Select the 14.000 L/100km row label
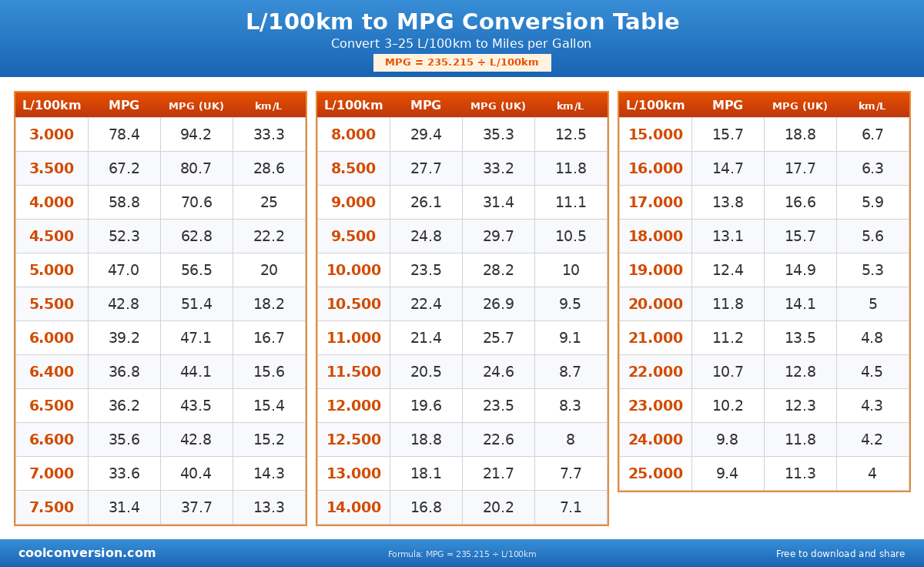 353,508
